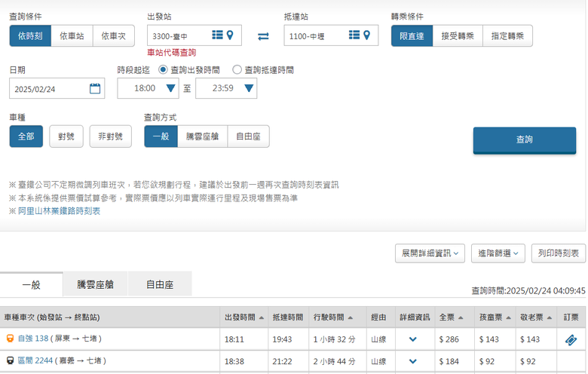Select 騰雲座艙 query method button
Screen dimensions: 588x374
click(x=203, y=136)
